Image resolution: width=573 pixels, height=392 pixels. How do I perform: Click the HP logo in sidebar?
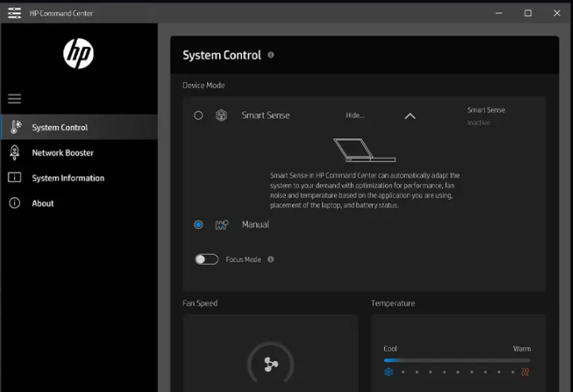pyautogui.click(x=79, y=54)
